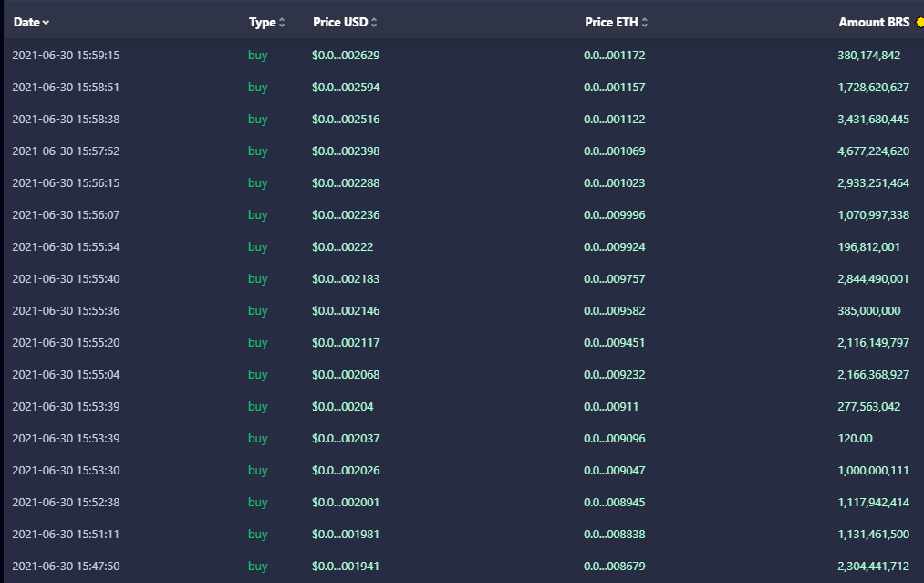Select the date 2021-06-30 15:52:38
Viewport: 924px width, 583px height.
(66, 502)
